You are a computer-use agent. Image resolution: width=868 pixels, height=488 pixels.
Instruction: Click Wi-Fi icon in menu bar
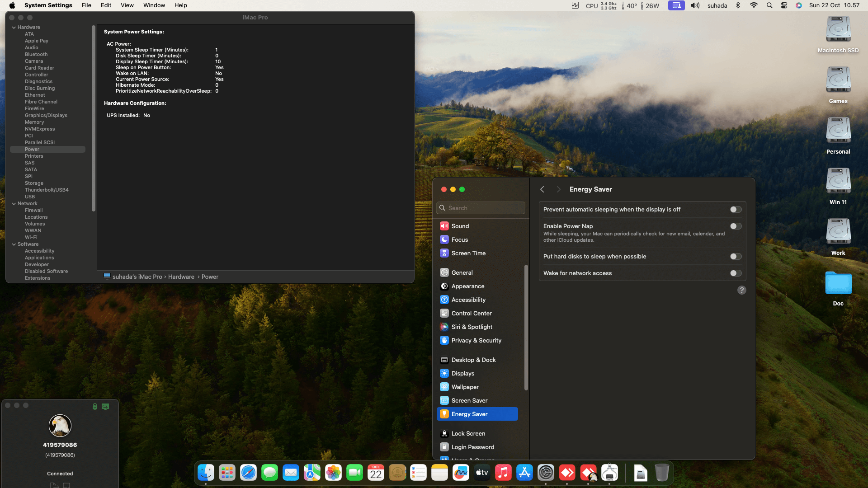[x=754, y=5]
